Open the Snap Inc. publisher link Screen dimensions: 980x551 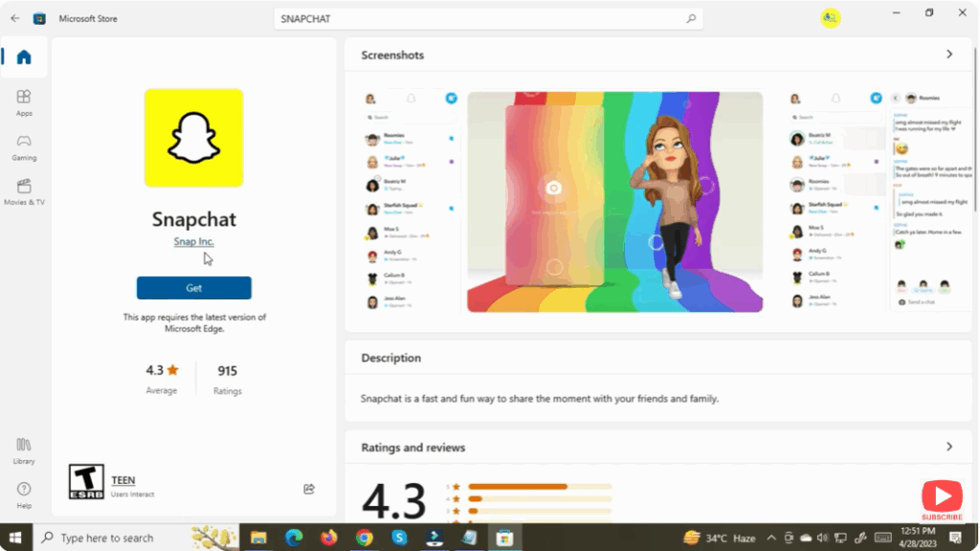click(x=193, y=242)
